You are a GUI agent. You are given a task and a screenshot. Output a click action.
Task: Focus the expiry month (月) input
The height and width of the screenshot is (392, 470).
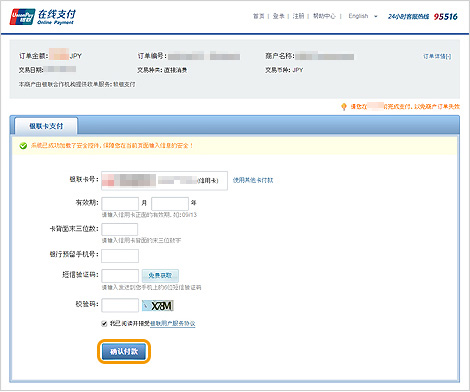(120, 203)
